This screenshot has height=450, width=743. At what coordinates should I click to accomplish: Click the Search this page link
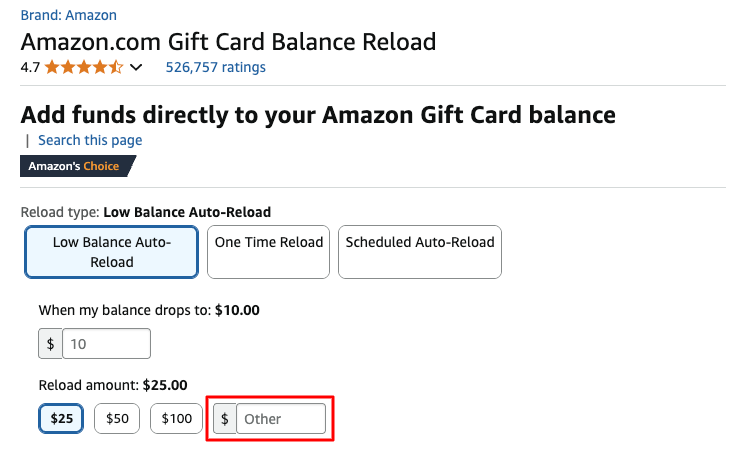(90, 140)
